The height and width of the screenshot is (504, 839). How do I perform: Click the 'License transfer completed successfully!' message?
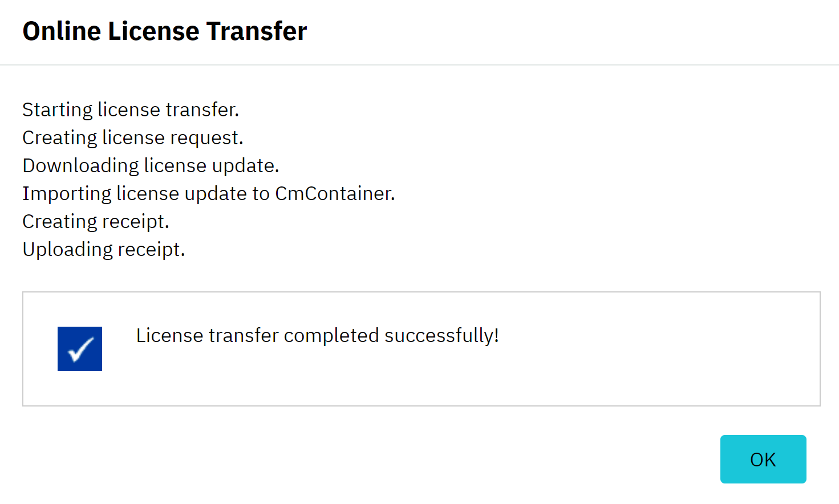[317, 335]
